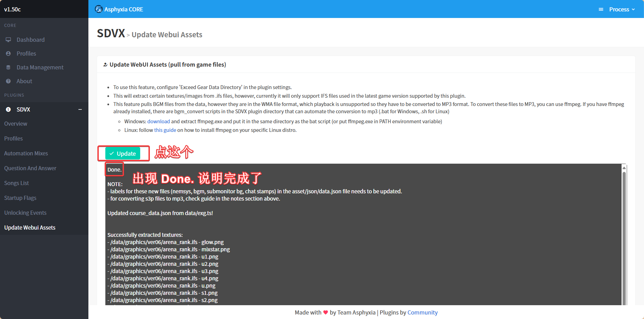Click the About question mark icon
The image size is (644, 319).
(x=8, y=81)
